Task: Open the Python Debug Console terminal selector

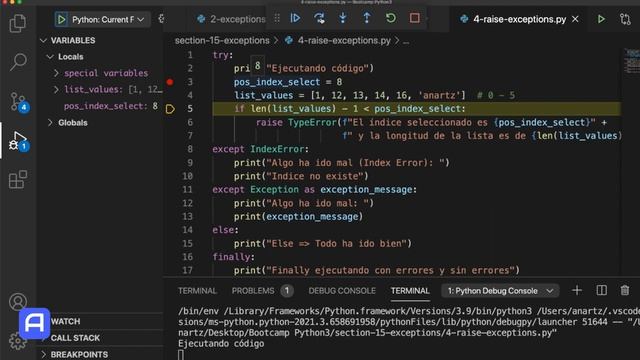Action: pos(500,291)
